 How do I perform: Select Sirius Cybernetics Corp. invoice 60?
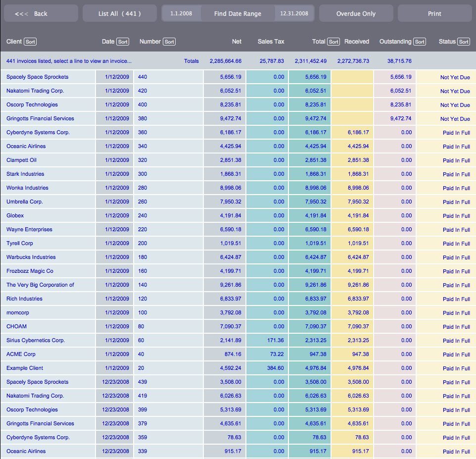(238, 341)
